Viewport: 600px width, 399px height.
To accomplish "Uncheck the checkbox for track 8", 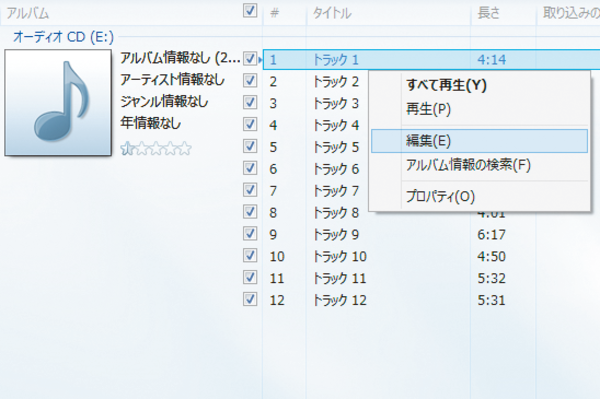I will pyautogui.click(x=250, y=212).
